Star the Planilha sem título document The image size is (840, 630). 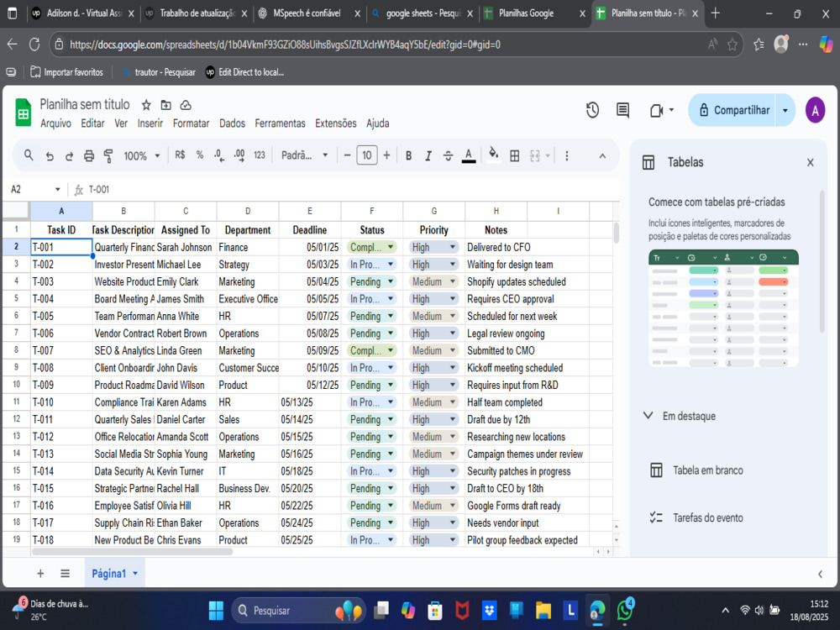pyautogui.click(x=146, y=105)
